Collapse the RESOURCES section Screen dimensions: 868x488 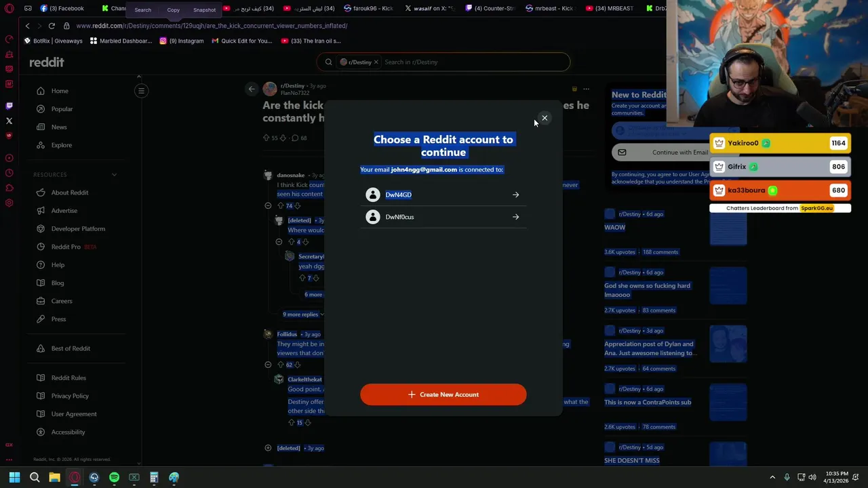pos(114,175)
